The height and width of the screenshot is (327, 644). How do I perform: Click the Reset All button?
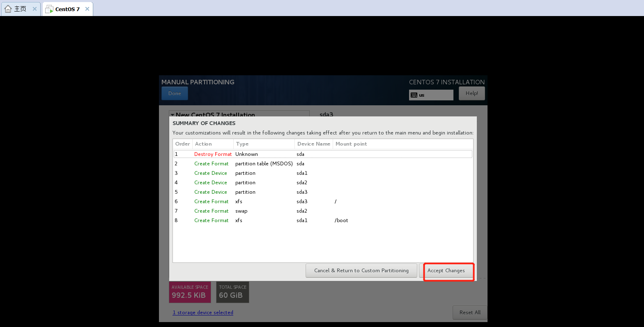coord(470,313)
